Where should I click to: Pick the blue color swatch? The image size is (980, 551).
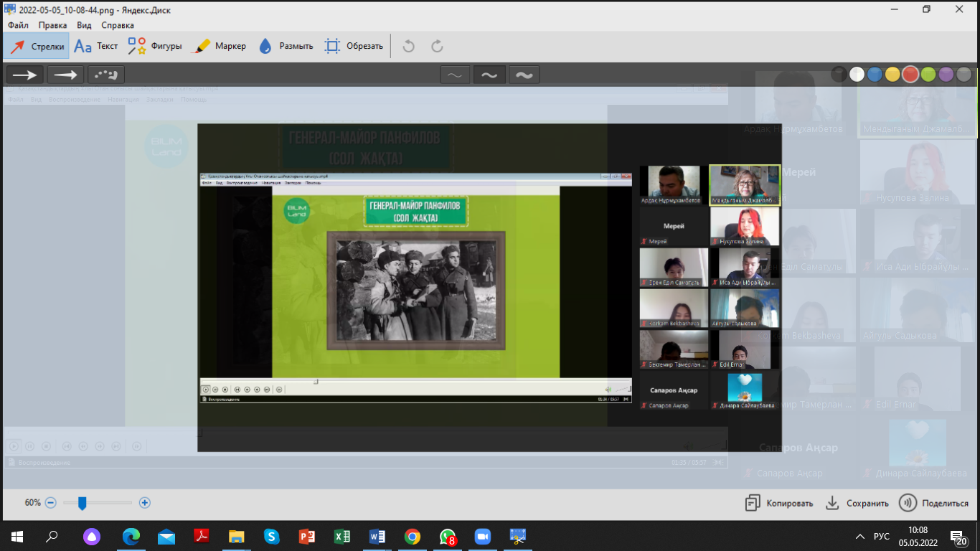[875, 74]
